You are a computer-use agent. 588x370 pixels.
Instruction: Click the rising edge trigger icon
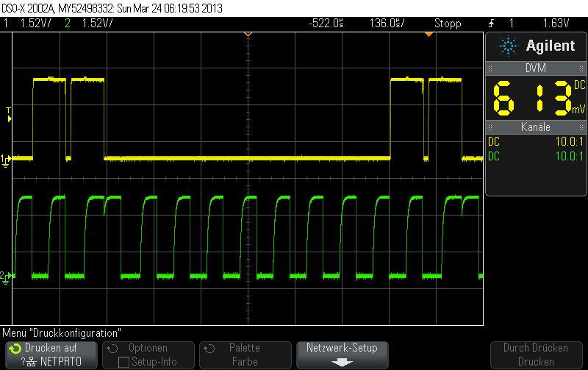(x=491, y=24)
